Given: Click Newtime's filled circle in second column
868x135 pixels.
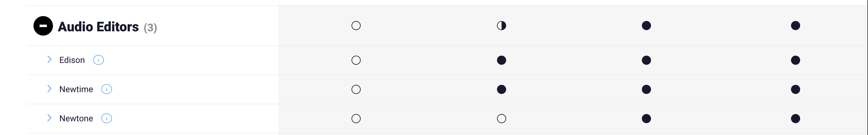Looking at the screenshot, I should [x=501, y=89].
